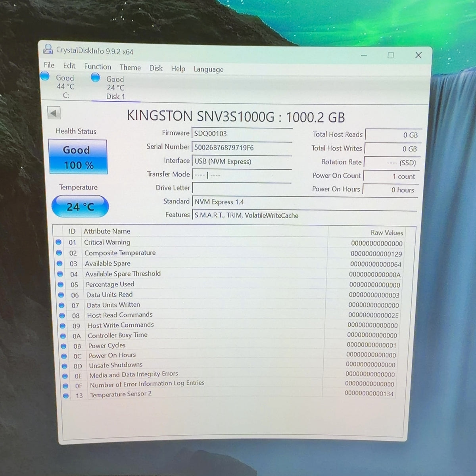476x476 pixels.
Task: Click the Rotation Rate value (SSD)
Action: tap(391, 163)
